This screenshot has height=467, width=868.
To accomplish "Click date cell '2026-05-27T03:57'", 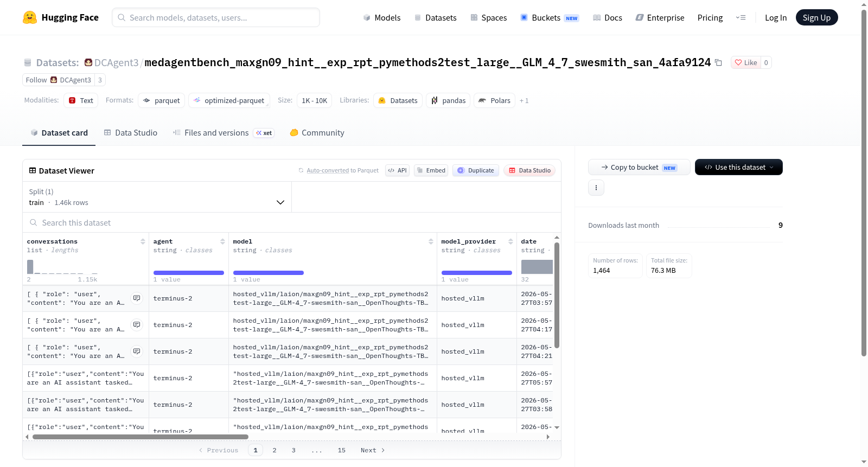I will tap(536, 298).
